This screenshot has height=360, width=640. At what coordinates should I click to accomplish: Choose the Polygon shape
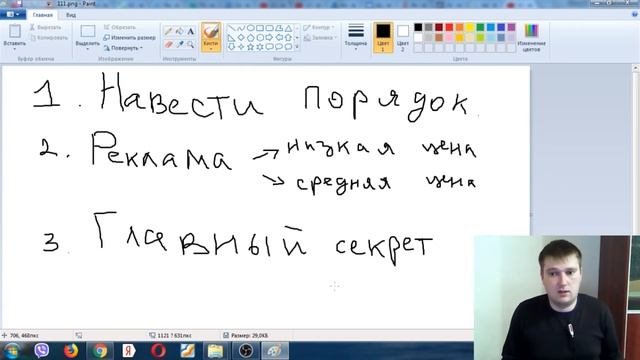click(x=279, y=28)
